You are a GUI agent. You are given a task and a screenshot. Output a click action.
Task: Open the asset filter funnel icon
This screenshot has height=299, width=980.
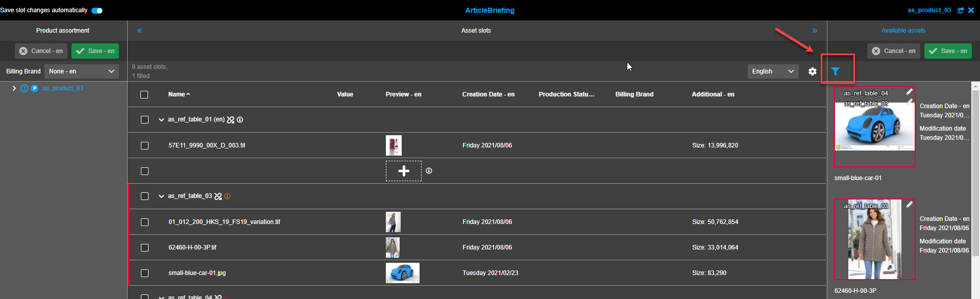coord(835,71)
